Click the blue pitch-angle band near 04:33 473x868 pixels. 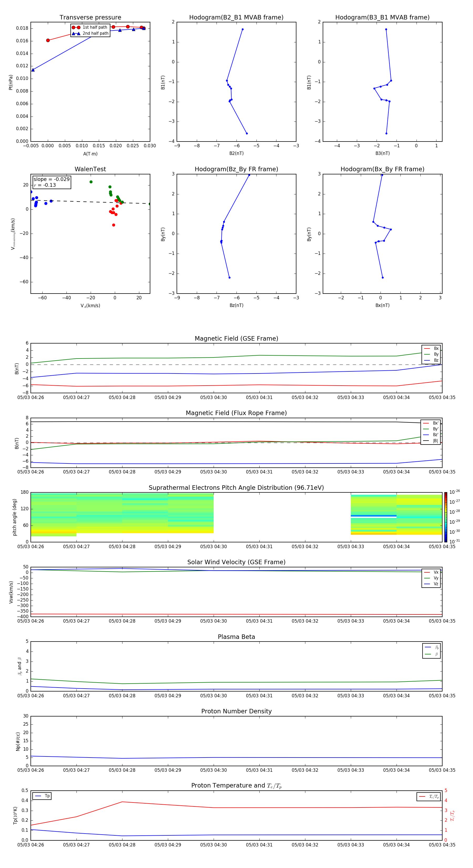(x=373, y=516)
